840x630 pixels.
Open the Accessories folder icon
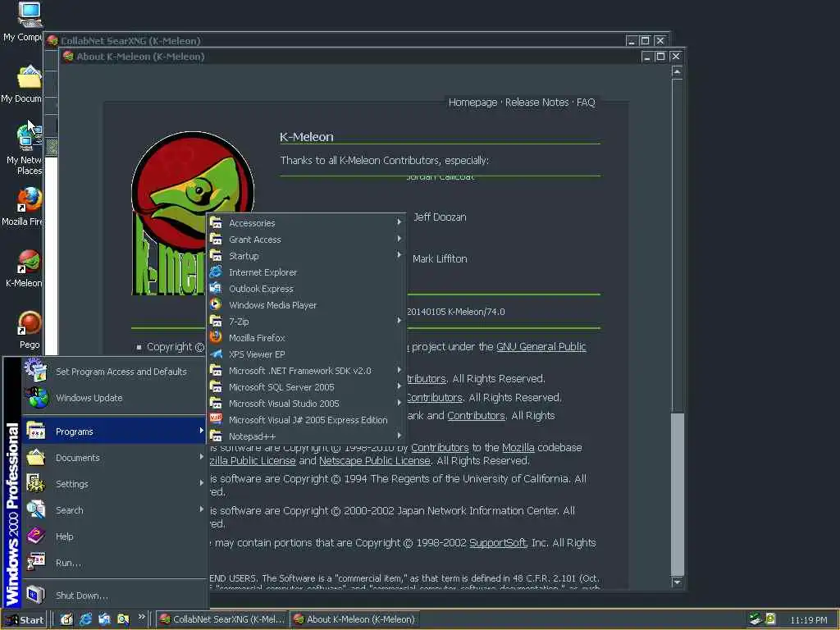[x=216, y=223]
